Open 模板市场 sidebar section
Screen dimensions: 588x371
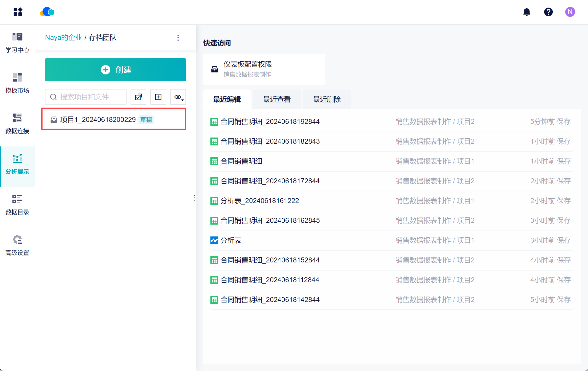pos(17,83)
